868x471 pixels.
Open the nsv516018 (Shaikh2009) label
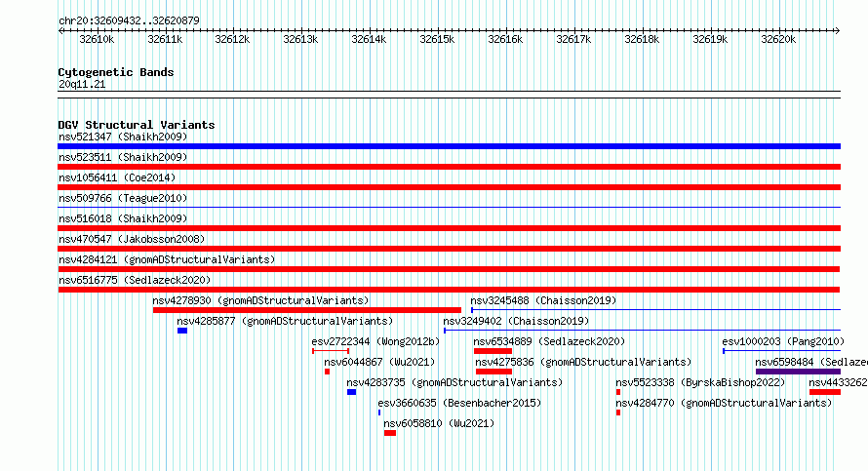tap(123, 218)
